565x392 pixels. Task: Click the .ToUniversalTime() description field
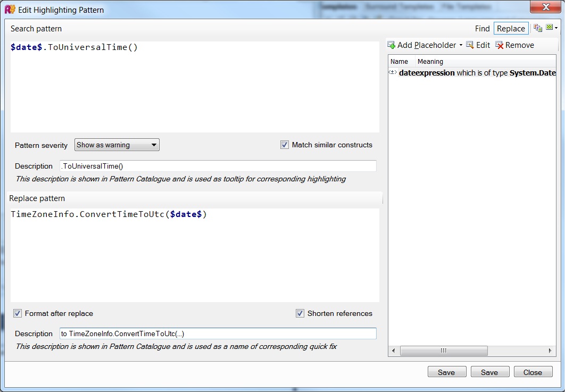tap(218, 166)
